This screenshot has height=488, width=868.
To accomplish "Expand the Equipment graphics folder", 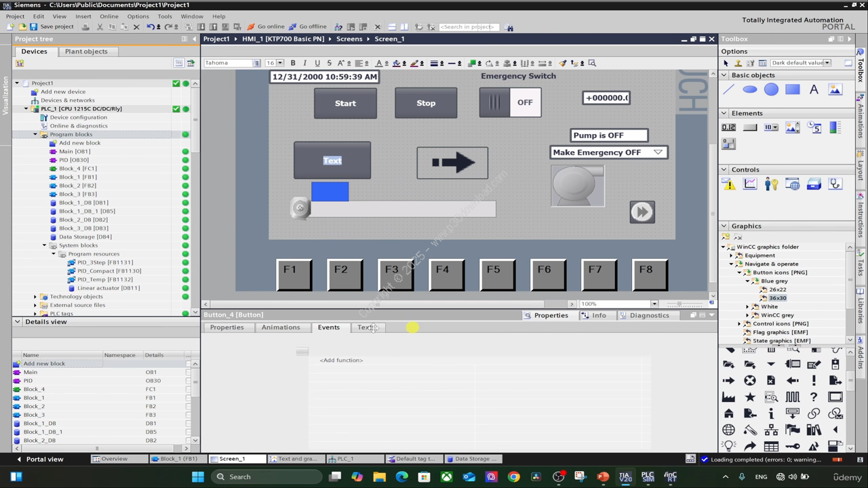I will (x=731, y=256).
